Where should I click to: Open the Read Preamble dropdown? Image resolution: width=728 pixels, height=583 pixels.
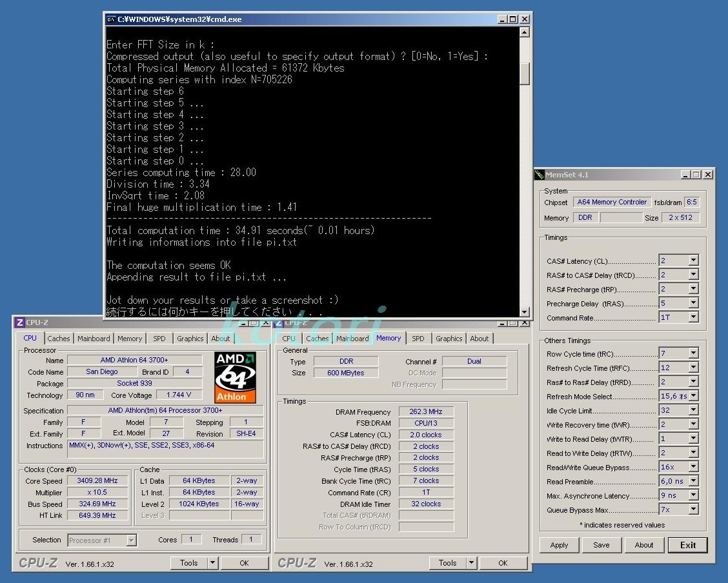[x=693, y=482]
